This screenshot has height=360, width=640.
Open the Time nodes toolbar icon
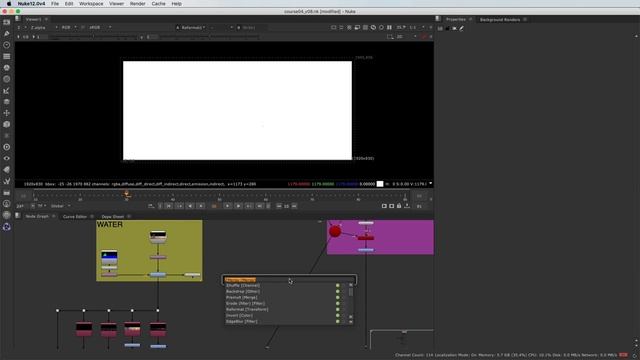(x=7, y=45)
